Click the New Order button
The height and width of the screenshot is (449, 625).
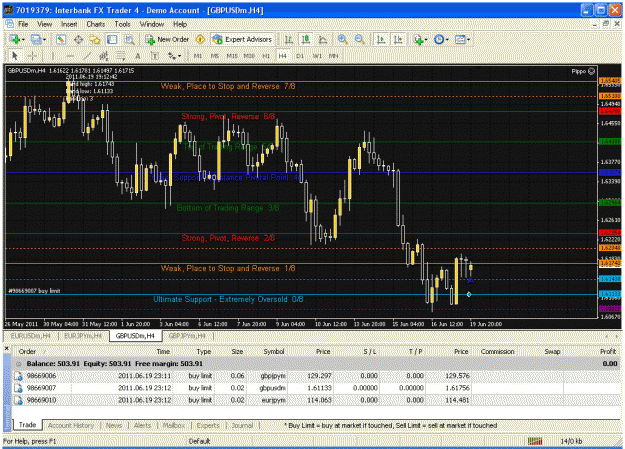(x=167, y=39)
